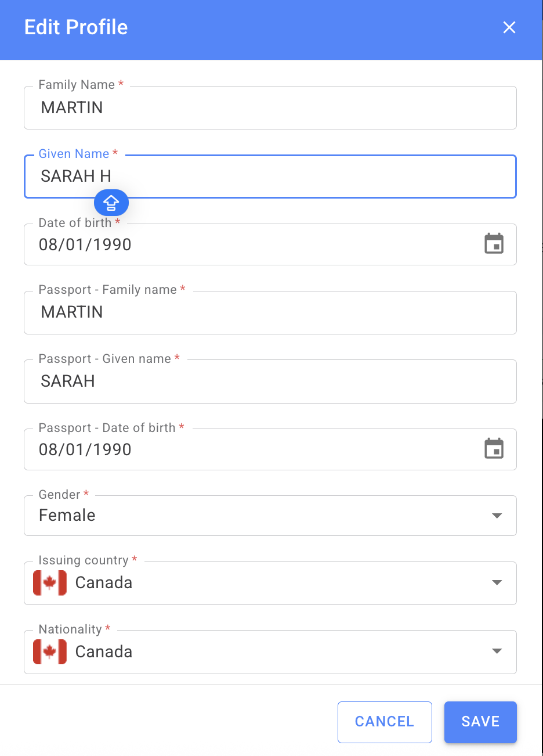Click the Canada text in Nationality
The width and height of the screenshot is (543, 756).
coord(104,651)
